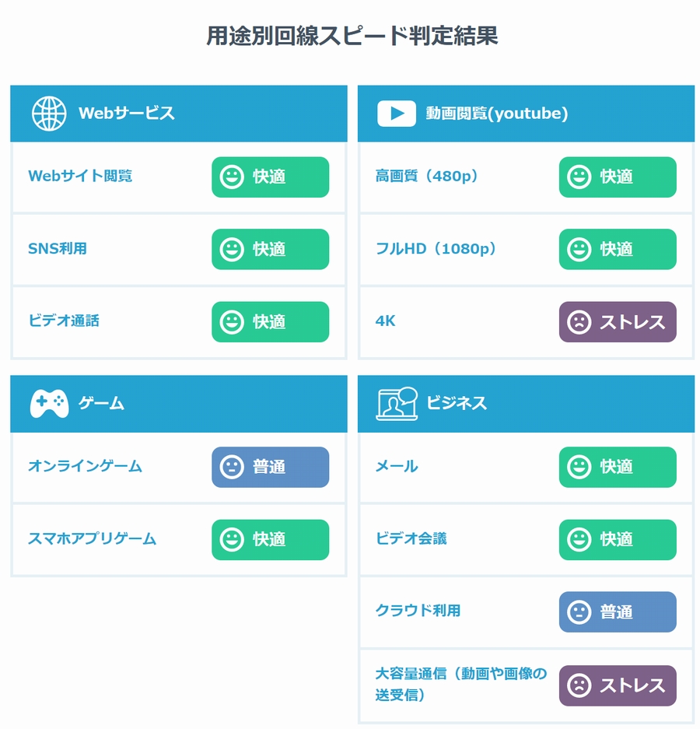
Task: Click the sad face icon in the 4K row
Action: [x=579, y=322]
